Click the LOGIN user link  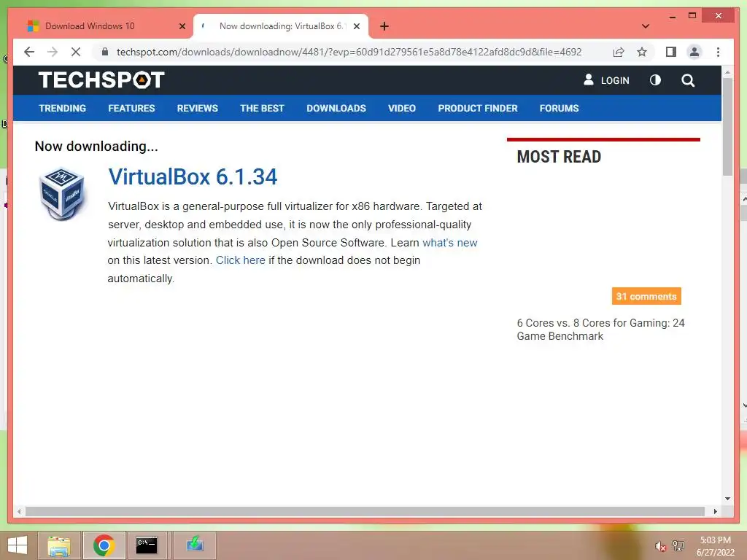[606, 80]
